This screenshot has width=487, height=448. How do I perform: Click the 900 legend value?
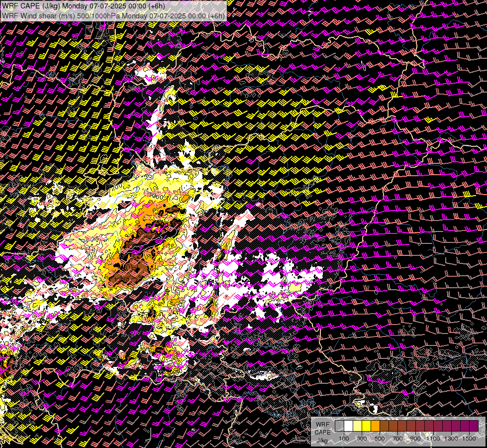pyautogui.click(x=415, y=439)
